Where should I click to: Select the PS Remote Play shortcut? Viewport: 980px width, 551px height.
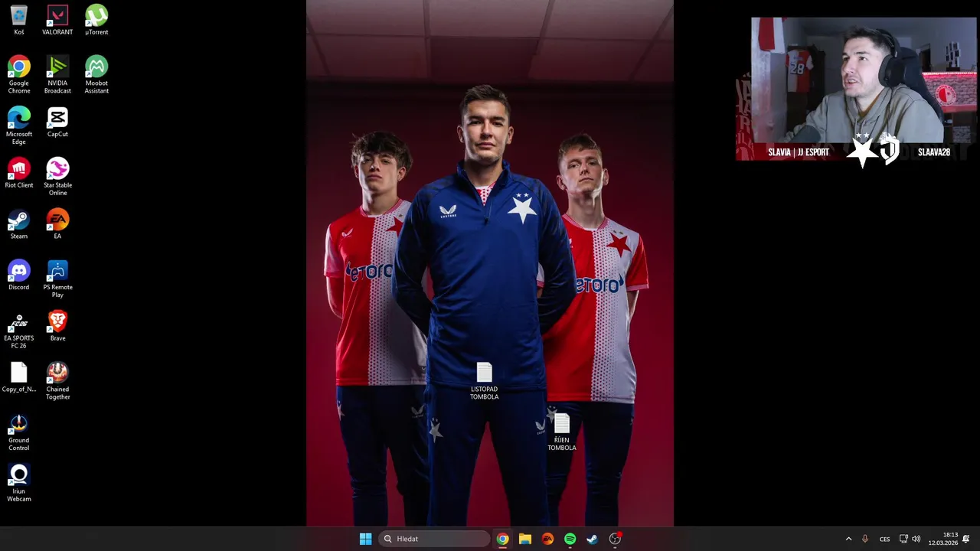[x=57, y=279]
